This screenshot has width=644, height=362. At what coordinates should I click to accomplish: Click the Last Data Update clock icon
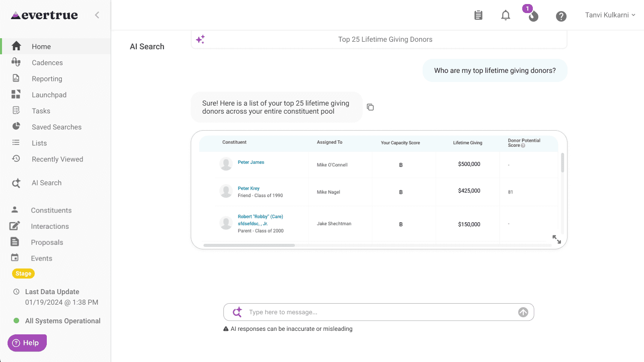point(16,292)
